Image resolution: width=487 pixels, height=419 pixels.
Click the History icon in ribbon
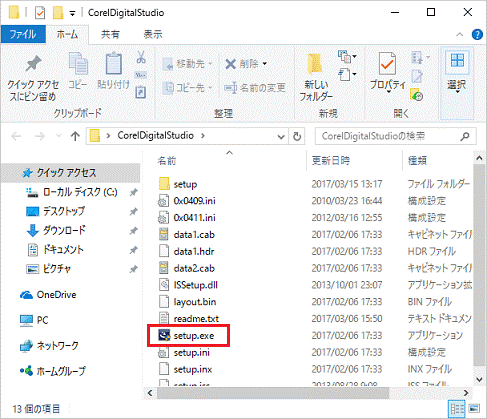[417, 95]
